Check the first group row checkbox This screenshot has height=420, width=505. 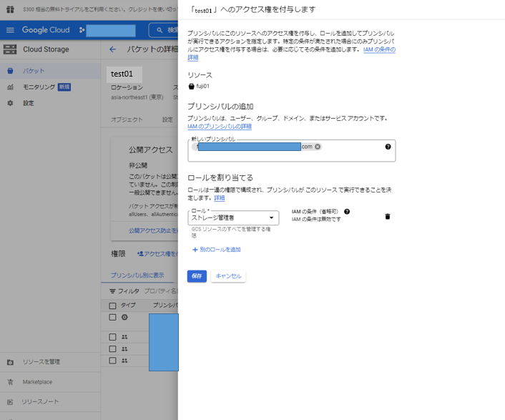(112, 337)
